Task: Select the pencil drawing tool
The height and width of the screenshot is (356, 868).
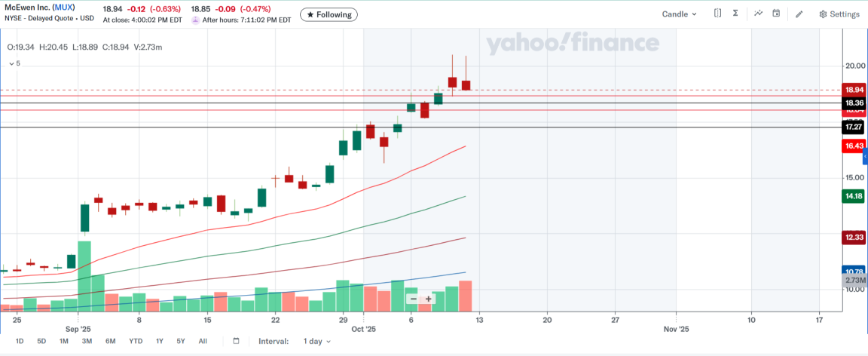Action: pos(799,14)
